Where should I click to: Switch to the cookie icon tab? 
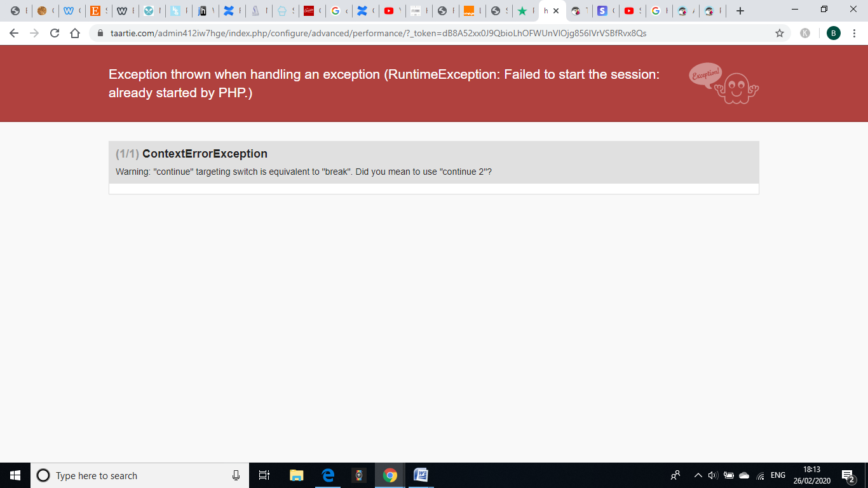pos(45,11)
